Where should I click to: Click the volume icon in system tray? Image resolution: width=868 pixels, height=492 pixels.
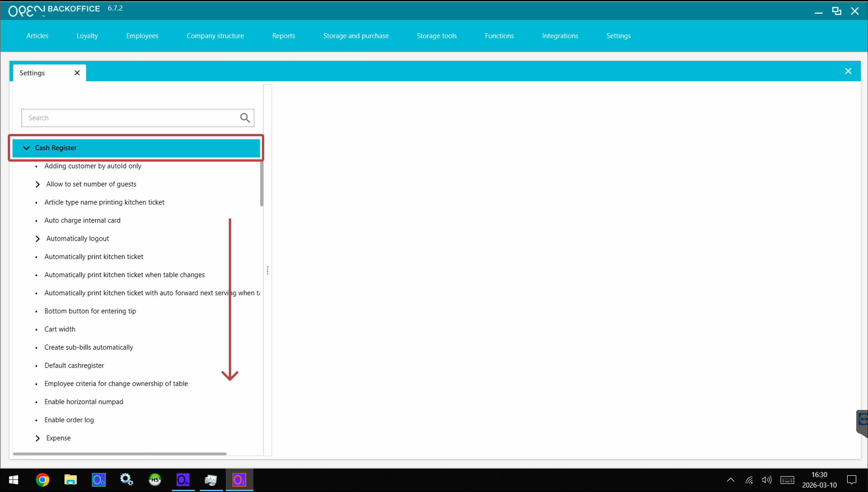click(766, 480)
